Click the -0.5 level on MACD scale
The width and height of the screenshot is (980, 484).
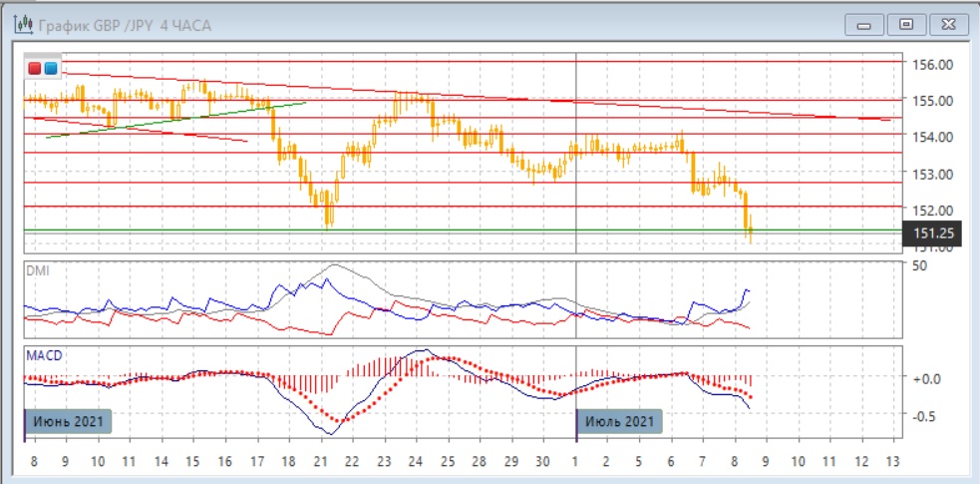click(927, 415)
